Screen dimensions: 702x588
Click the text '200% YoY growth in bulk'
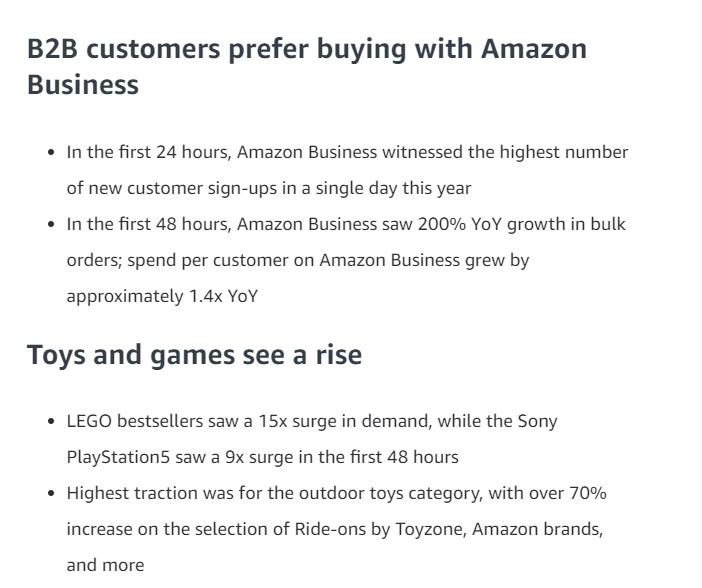coord(521,224)
